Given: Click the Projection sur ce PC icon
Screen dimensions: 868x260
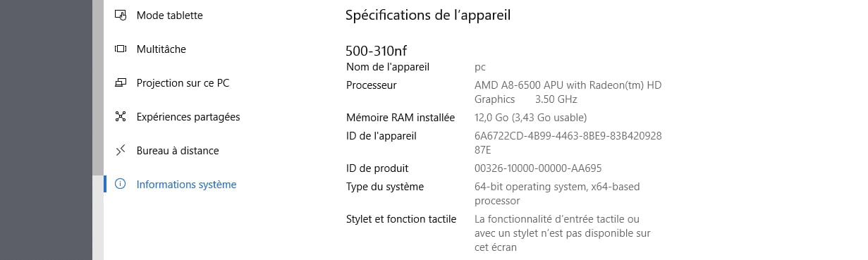Looking at the screenshot, I should [x=120, y=83].
